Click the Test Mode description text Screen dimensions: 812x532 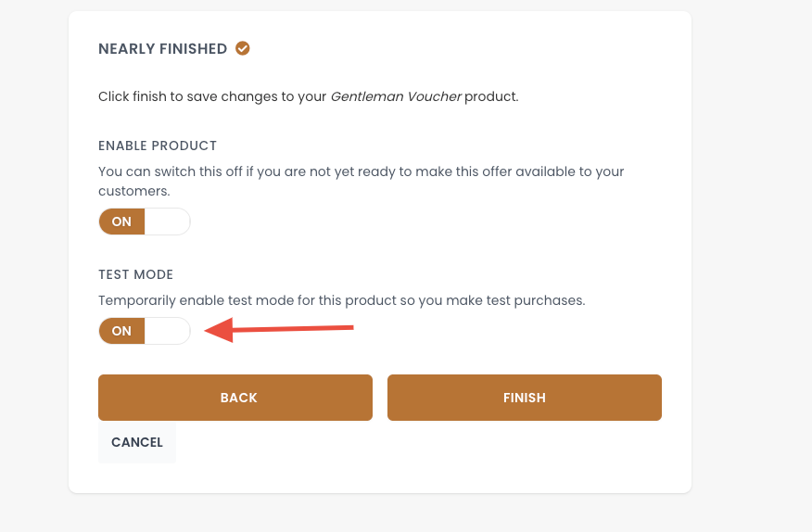coord(341,301)
